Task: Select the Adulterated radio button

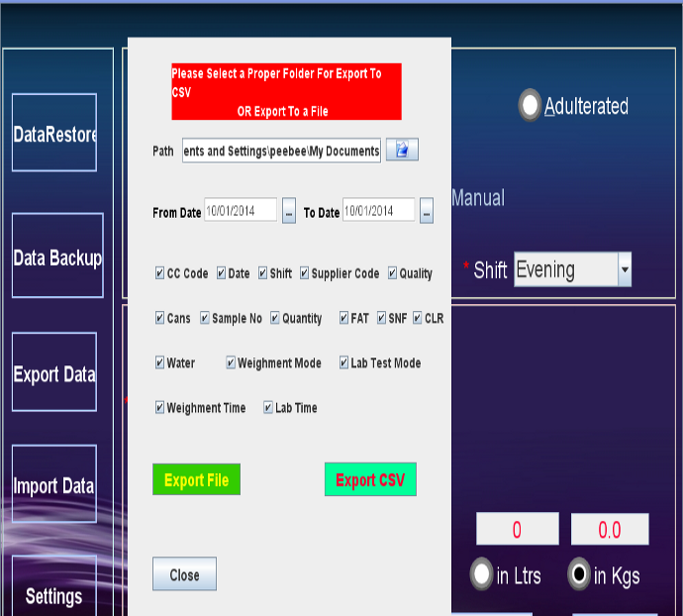Action: (x=532, y=107)
